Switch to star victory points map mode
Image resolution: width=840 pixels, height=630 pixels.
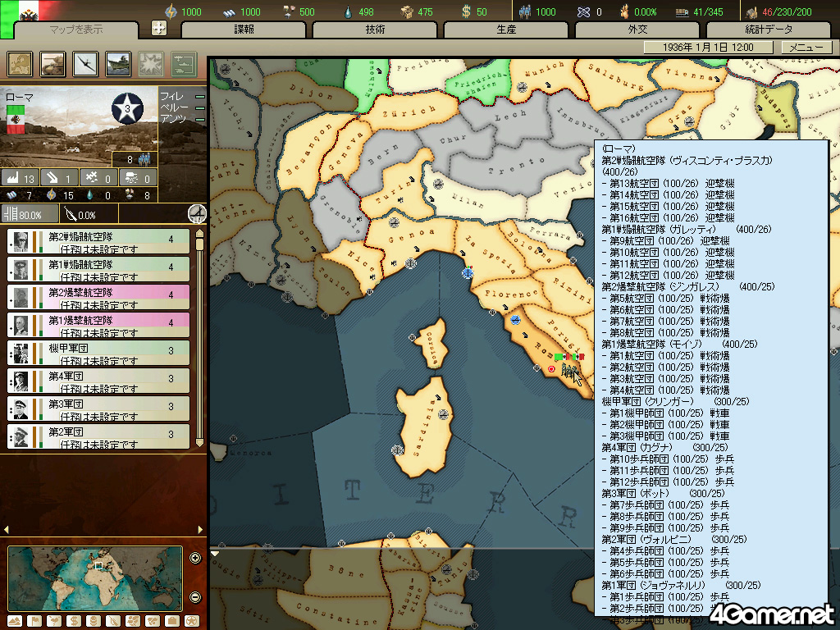[x=192, y=621]
